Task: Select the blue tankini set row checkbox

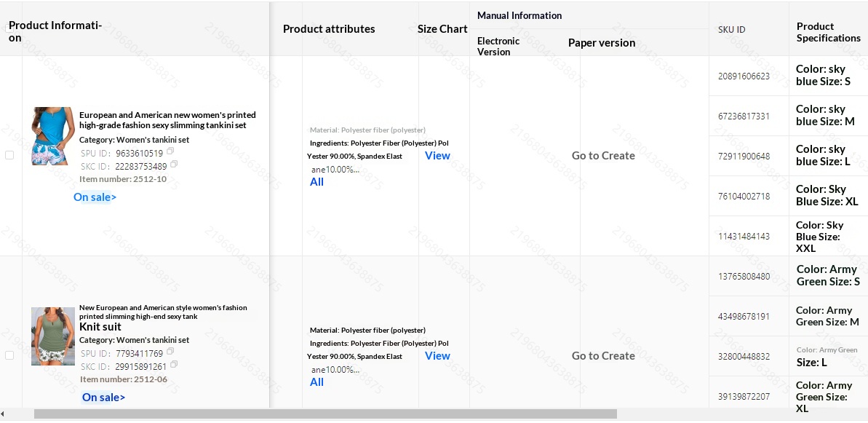Action: pyautogui.click(x=9, y=155)
